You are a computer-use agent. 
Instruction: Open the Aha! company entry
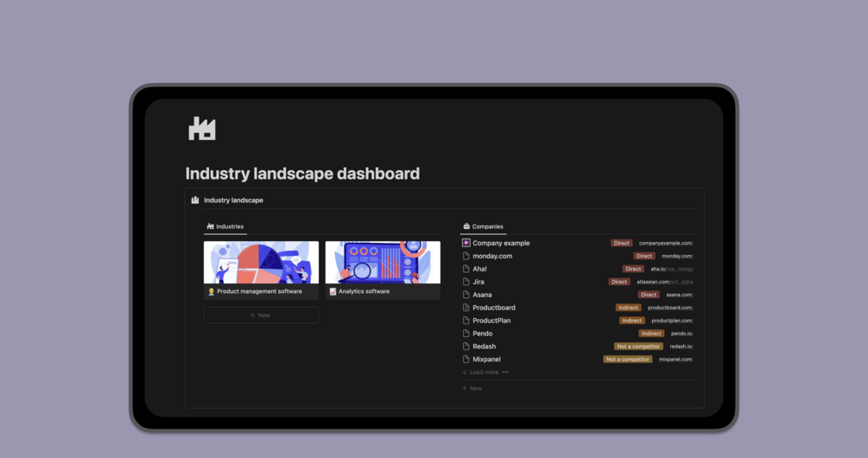(x=479, y=269)
